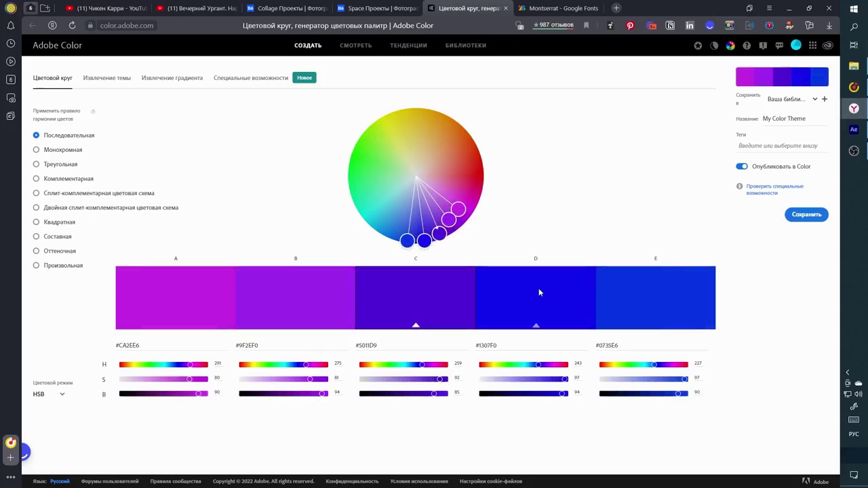Switch to Извлечение градиента tab
This screenshot has width=868, height=488.
tap(172, 78)
